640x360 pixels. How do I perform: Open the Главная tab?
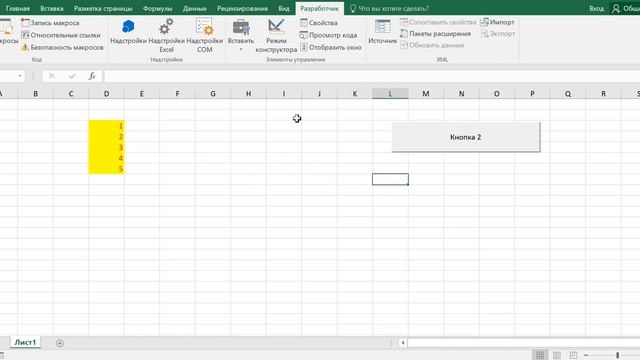18,8
